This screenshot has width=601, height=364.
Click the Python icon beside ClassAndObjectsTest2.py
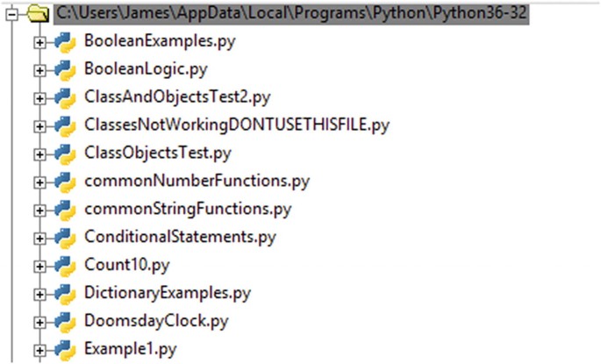click(65, 97)
